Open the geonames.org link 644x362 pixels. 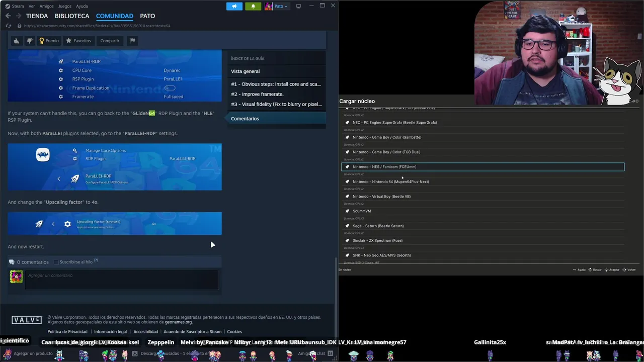[x=178, y=322]
